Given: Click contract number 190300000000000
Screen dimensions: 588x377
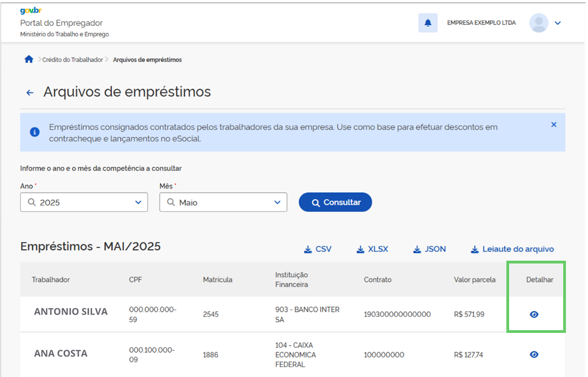Looking at the screenshot, I should (397, 314).
